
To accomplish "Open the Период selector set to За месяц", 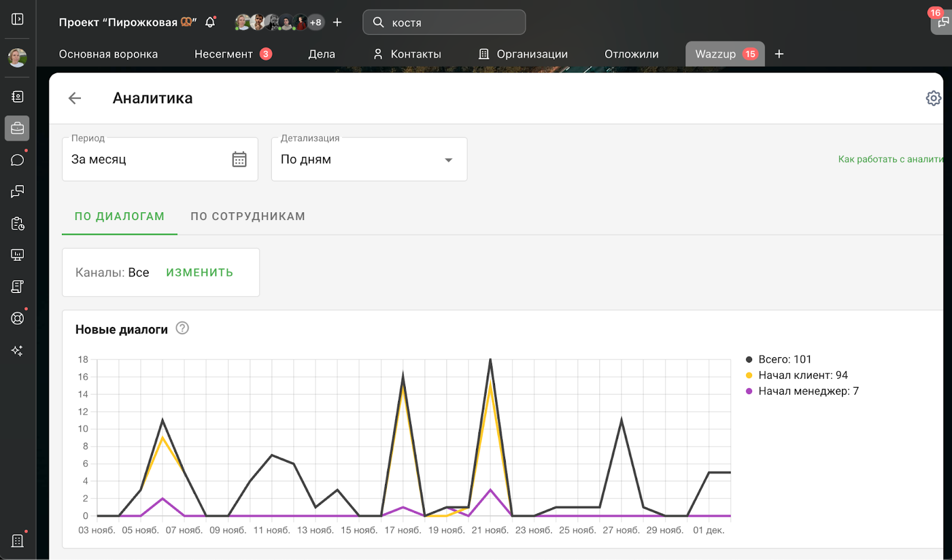I will point(149,159).
